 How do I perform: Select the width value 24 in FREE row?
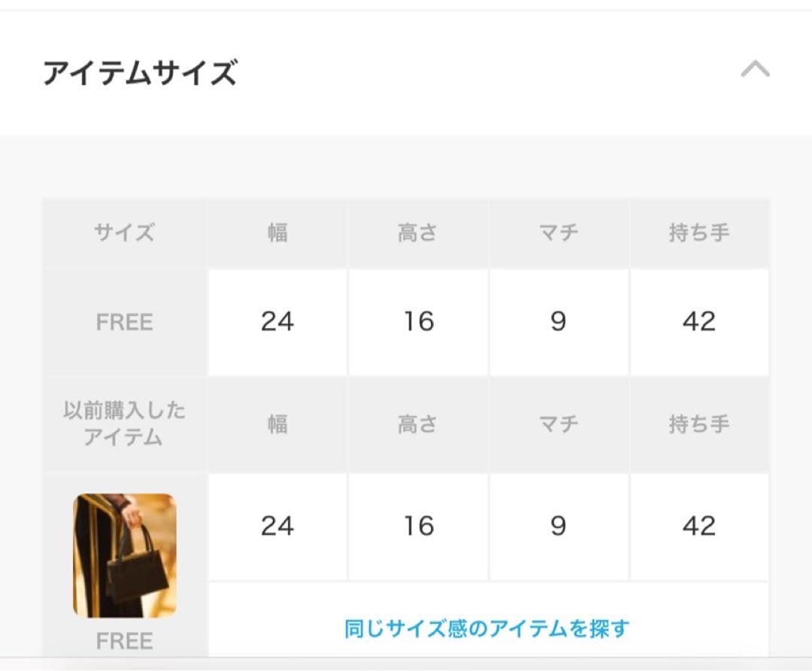(277, 322)
